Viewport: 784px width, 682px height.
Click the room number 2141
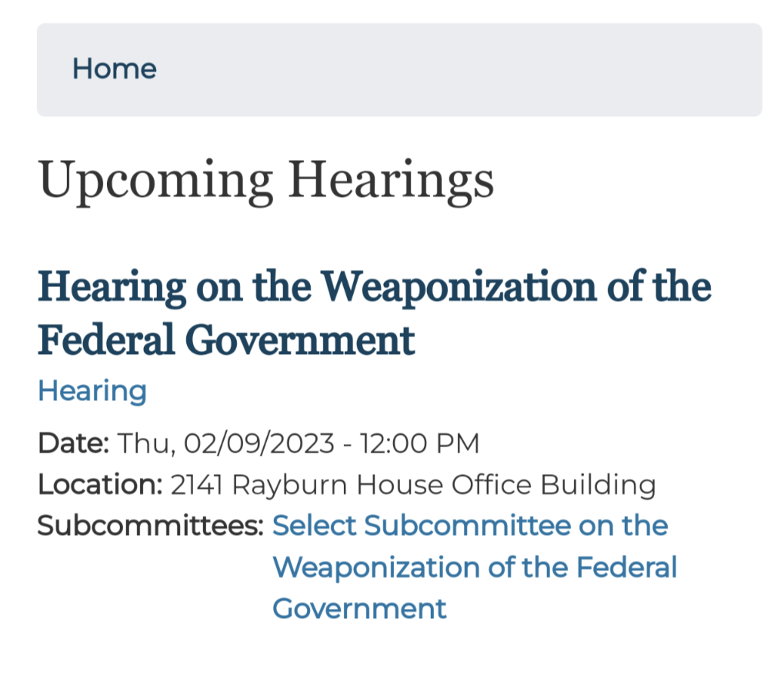(x=197, y=485)
